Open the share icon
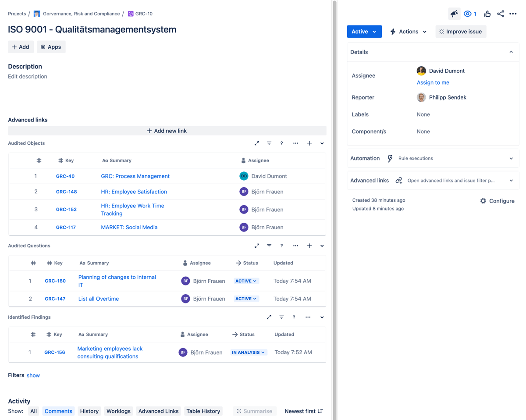The image size is (526, 420). (x=501, y=14)
